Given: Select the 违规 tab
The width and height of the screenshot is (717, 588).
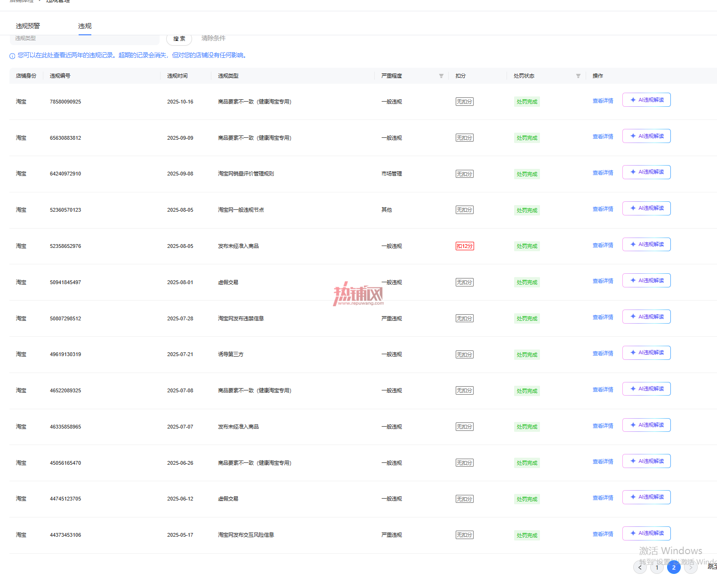Looking at the screenshot, I should (85, 26).
